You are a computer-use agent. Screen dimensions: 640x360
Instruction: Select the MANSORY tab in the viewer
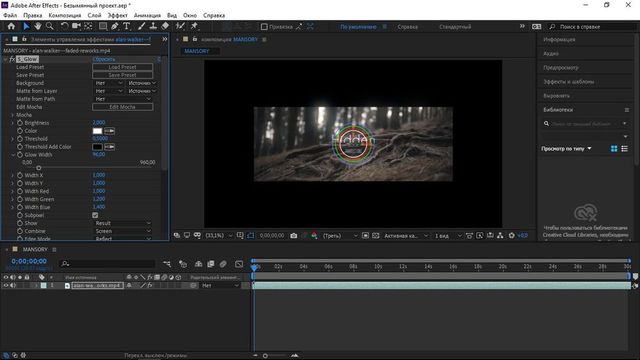pos(196,51)
